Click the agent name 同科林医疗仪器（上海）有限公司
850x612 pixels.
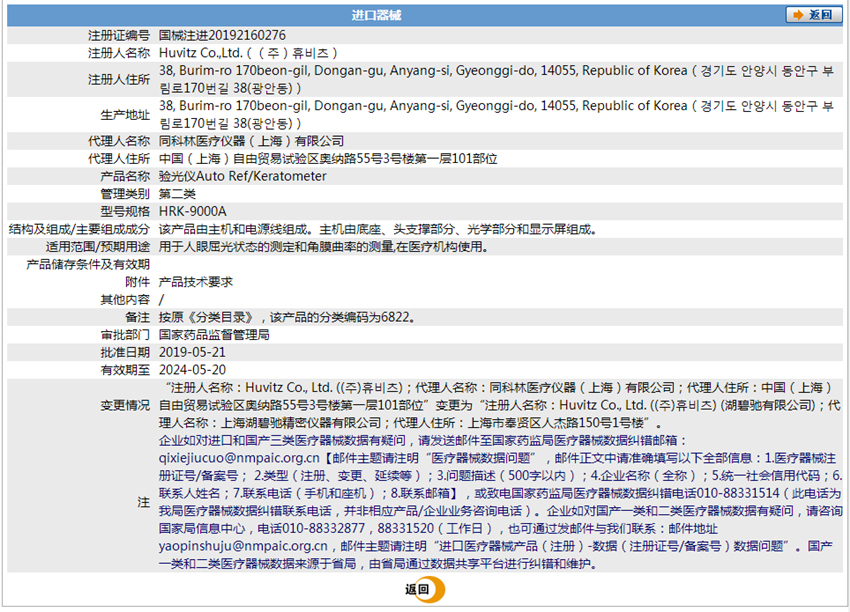pyautogui.click(x=252, y=141)
